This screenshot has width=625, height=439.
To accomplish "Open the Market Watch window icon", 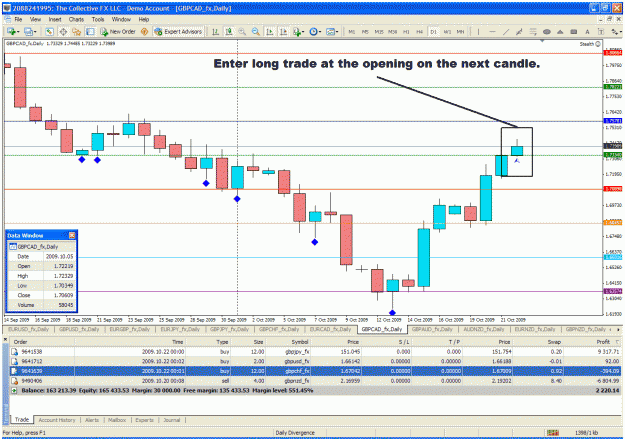I will (49, 31).
